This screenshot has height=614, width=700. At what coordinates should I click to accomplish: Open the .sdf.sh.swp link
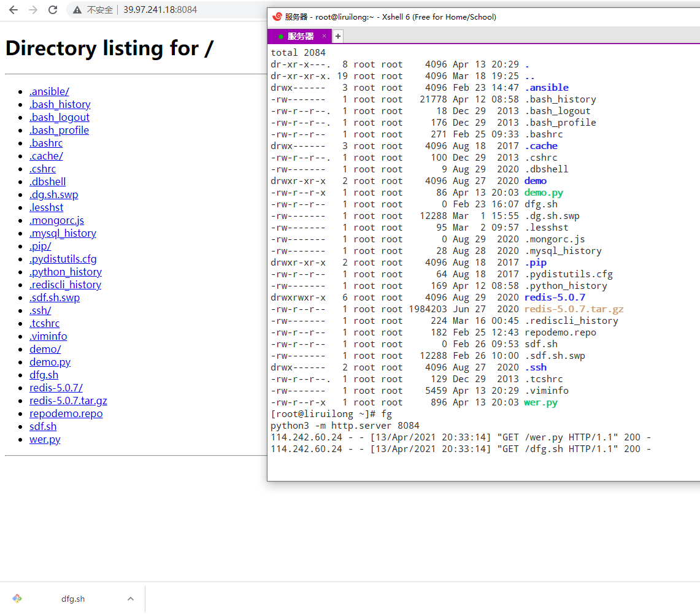(55, 297)
